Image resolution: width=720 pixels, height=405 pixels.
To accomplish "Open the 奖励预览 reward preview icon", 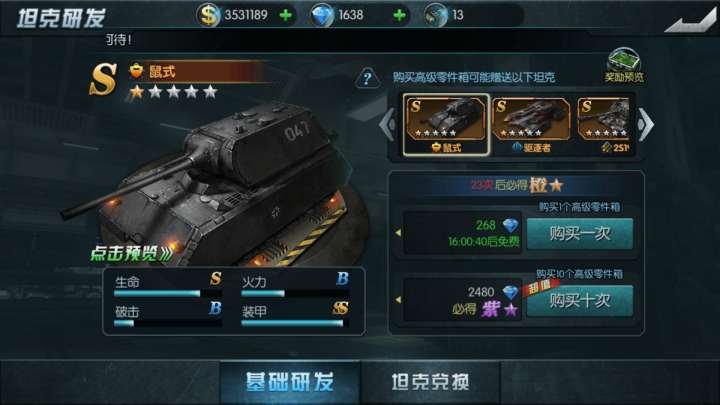I will [624, 65].
